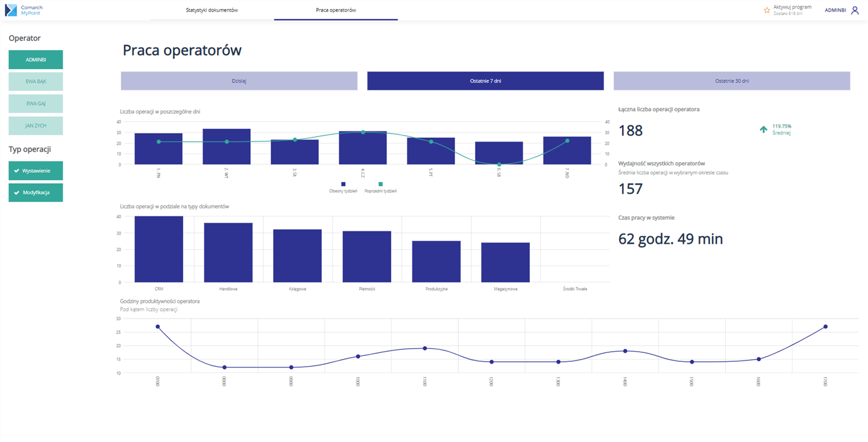The width and height of the screenshot is (868, 442).
Task: Select the Dzisiaj time range
Action: pos(239,81)
